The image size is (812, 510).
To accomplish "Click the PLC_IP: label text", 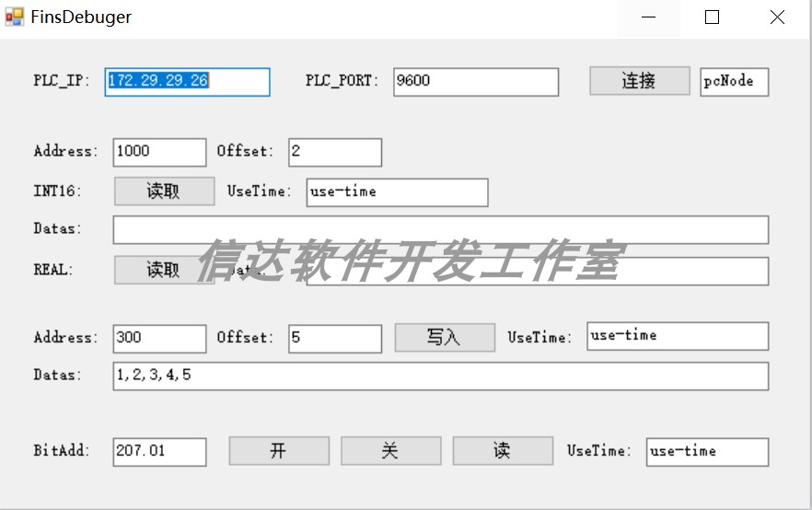I will pyautogui.click(x=62, y=81).
